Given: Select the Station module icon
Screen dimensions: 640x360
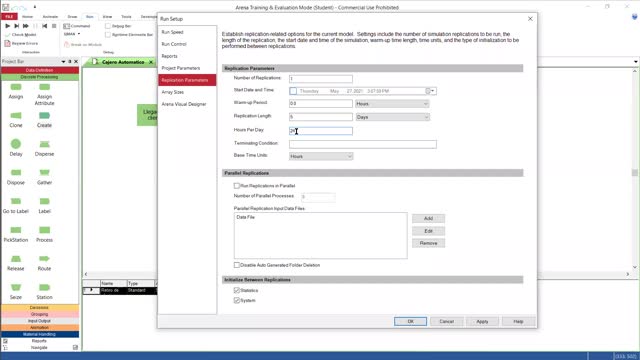Looking at the screenshot, I should (x=44, y=288).
